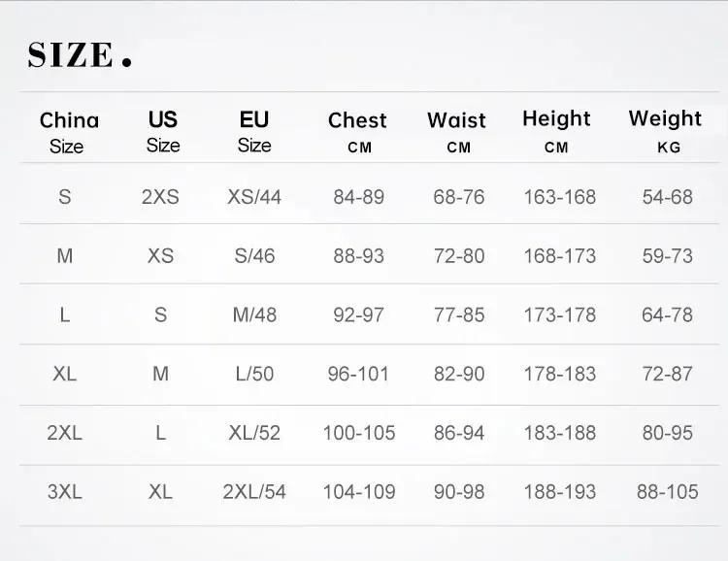Image resolution: width=728 pixels, height=561 pixels.
Task: Click the 2XS cell in US column
Action: [x=160, y=196]
